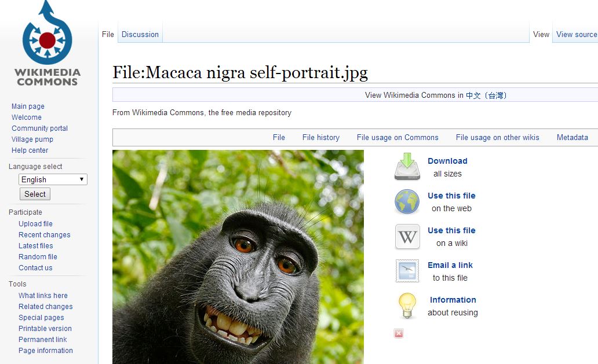Viewport: 598px width, 364px height.
Task: Click the Wikipedia W icon
Action: 407,237
